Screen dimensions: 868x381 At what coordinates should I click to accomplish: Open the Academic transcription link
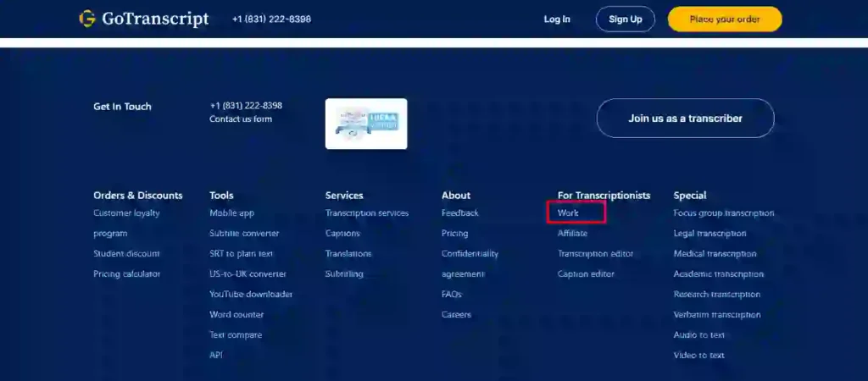[719, 273]
